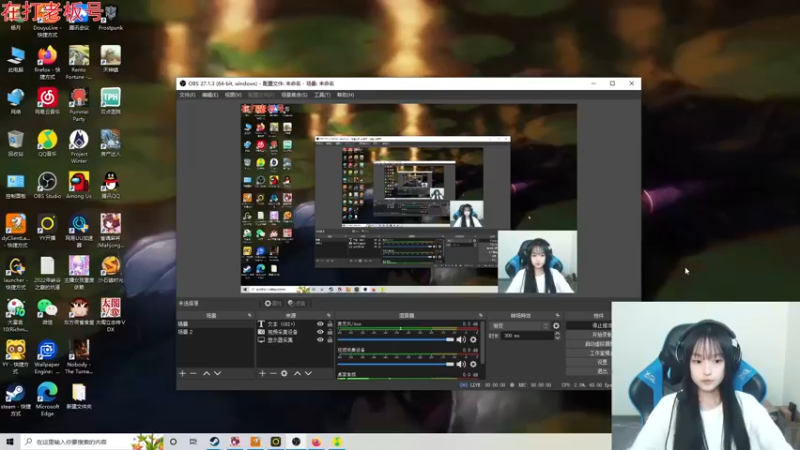Open OBS Studio desktop shortcut
Image resolution: width=800 pixels, height=450 pixels.
[x=47, y=186]
